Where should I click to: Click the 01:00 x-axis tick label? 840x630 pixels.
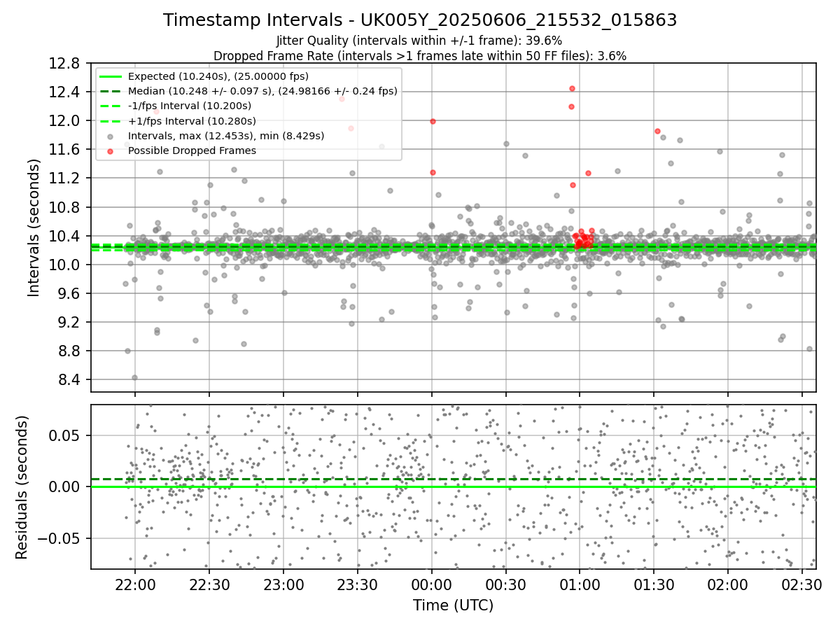(x=580, y=586)
